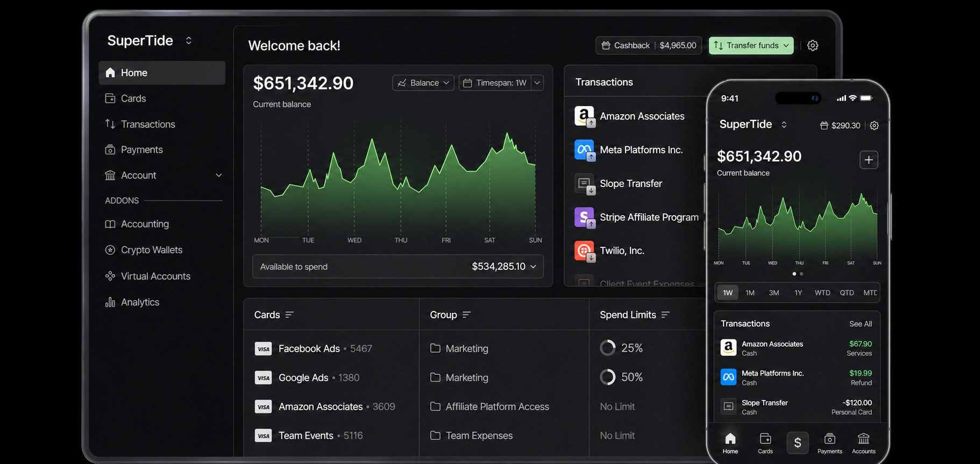Screen dimensions: 980x464
Task: Click the Twilio logo in desktop Transactions
Action: 585,251
